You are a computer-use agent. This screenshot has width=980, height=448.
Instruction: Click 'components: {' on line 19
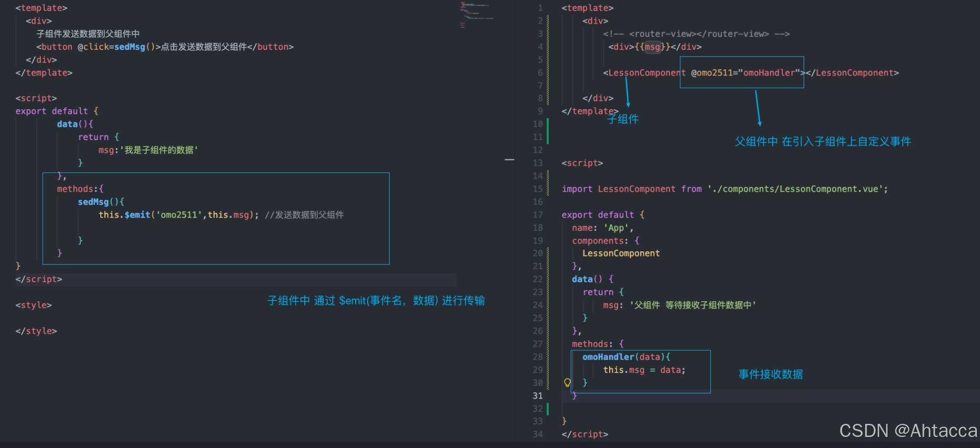tap(605, 241)
